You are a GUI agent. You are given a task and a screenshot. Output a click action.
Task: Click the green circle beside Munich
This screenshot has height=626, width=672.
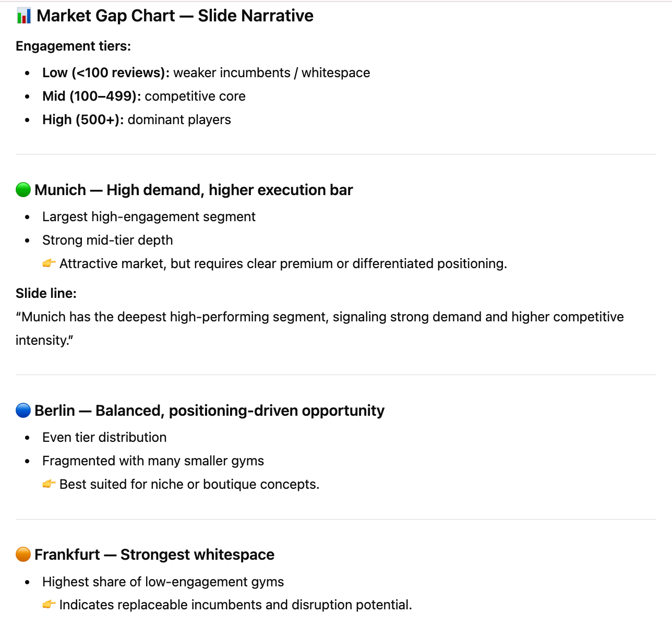tap(23, 190)
